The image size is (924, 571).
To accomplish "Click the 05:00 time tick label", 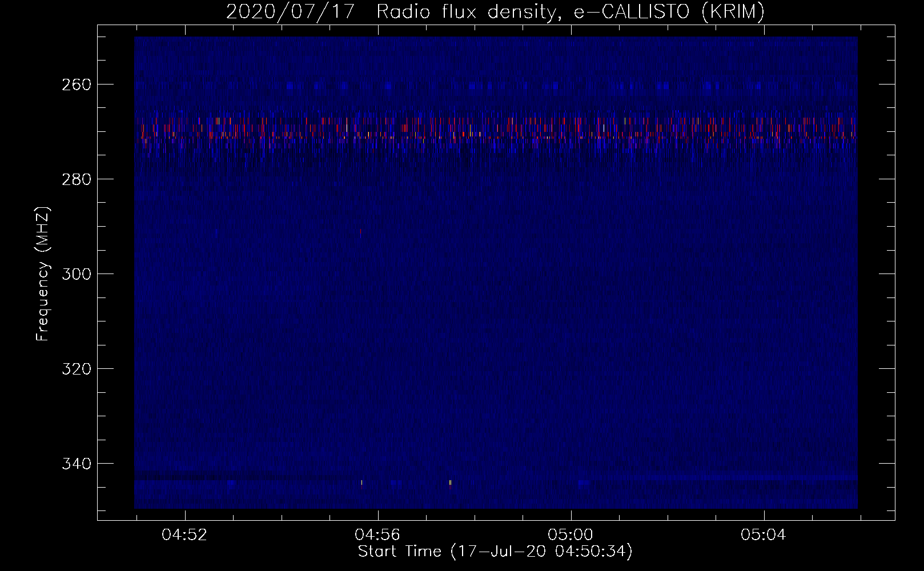I will point(571,535).
